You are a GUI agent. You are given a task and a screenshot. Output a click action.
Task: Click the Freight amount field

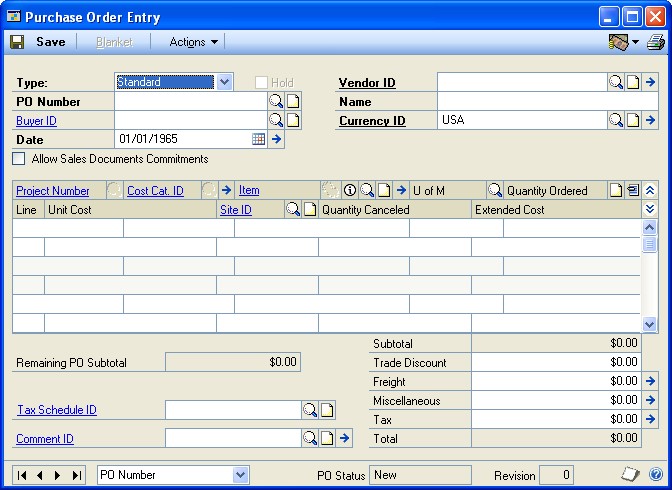[x=556, y=381]
